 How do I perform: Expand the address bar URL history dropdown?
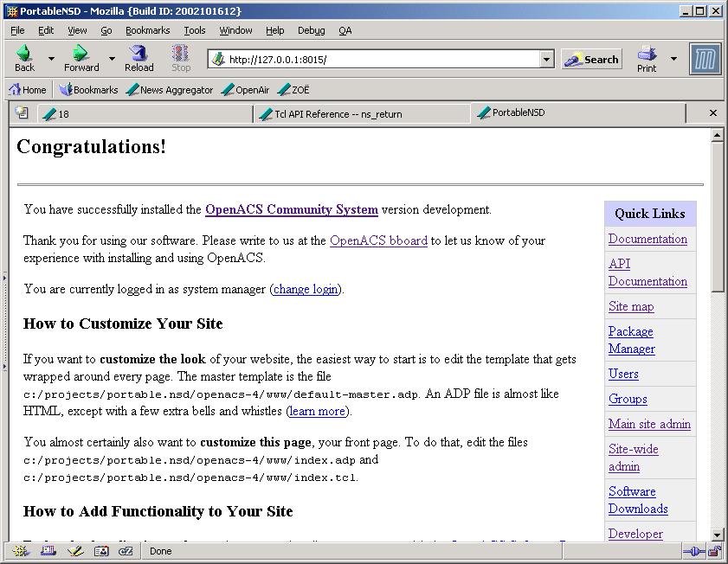[x=547, y=60]
